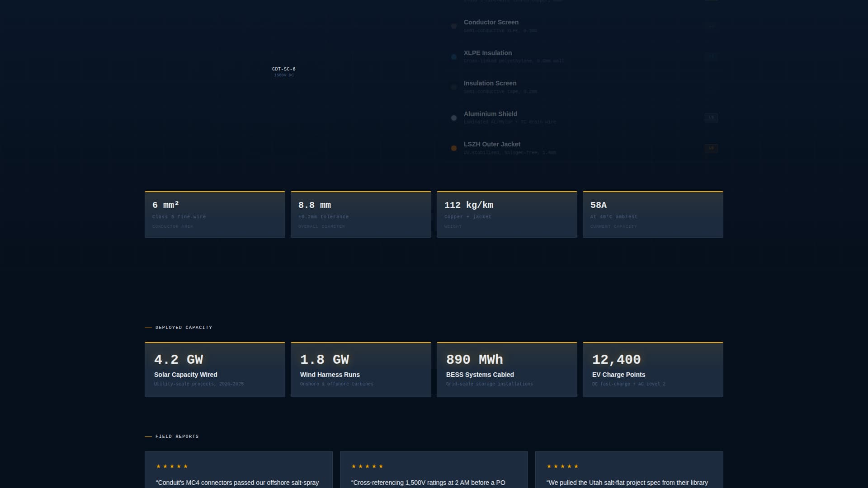Click the stars on the 1,500V ratings testimonial

click(x=367, y=466)
